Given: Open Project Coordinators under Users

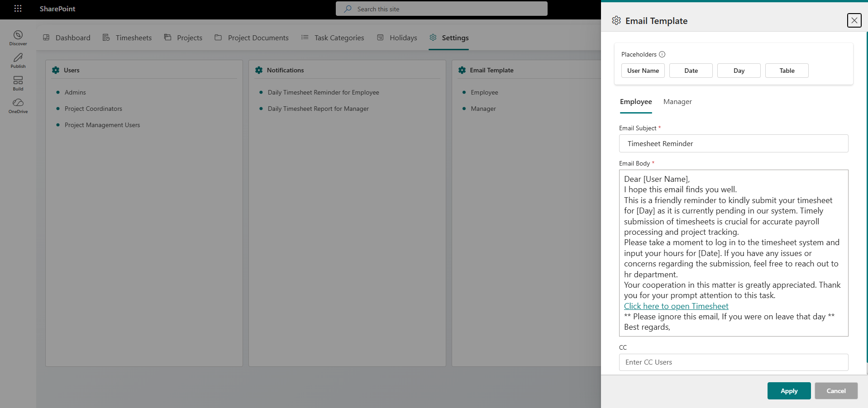Looking at the screenshot, I should (93, 109).
